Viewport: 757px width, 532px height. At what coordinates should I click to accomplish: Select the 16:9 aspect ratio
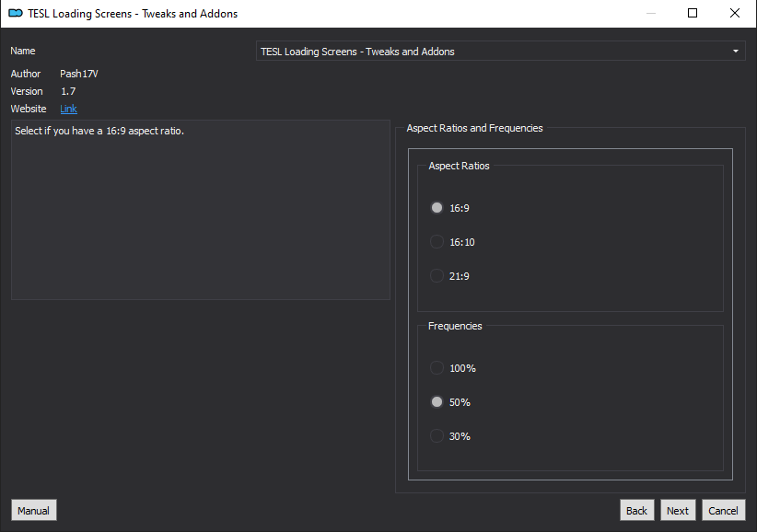437,208
